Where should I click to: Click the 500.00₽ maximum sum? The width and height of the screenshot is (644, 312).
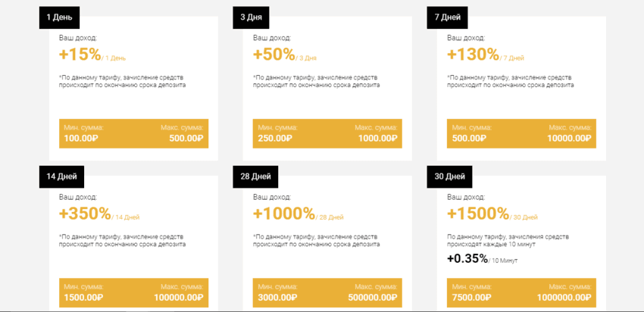186,138
